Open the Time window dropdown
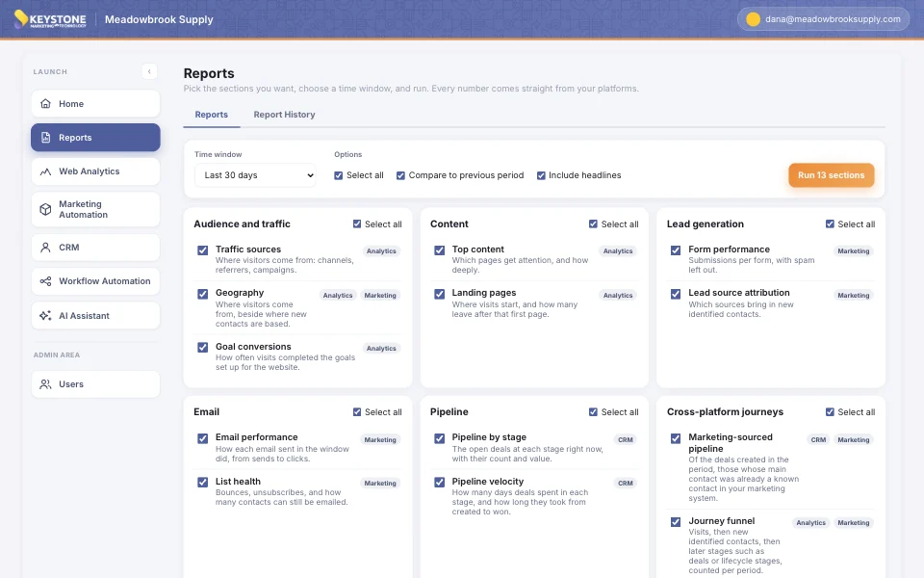 tap(255, 175)
